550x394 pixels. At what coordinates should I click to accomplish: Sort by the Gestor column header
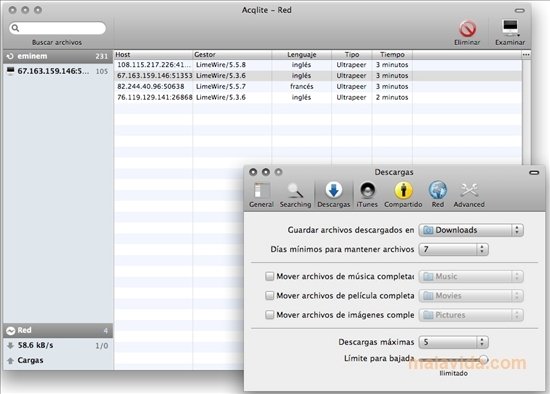(x=232, y=55)
